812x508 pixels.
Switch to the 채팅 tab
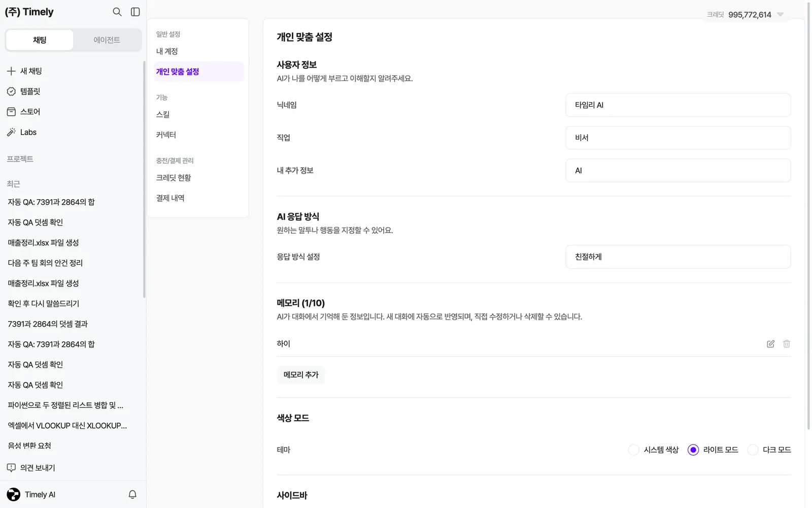(x=40, y=40)
